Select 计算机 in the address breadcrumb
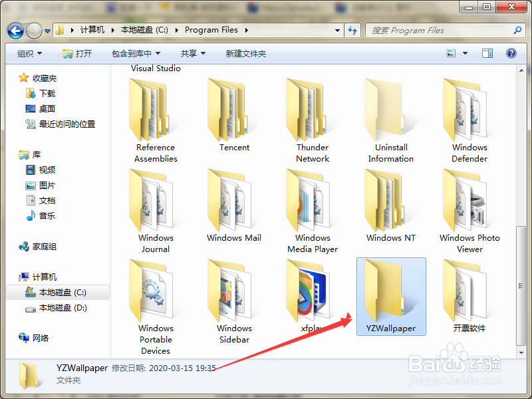The height and width of the screenshot is (399, 532). tap(92, 30)
